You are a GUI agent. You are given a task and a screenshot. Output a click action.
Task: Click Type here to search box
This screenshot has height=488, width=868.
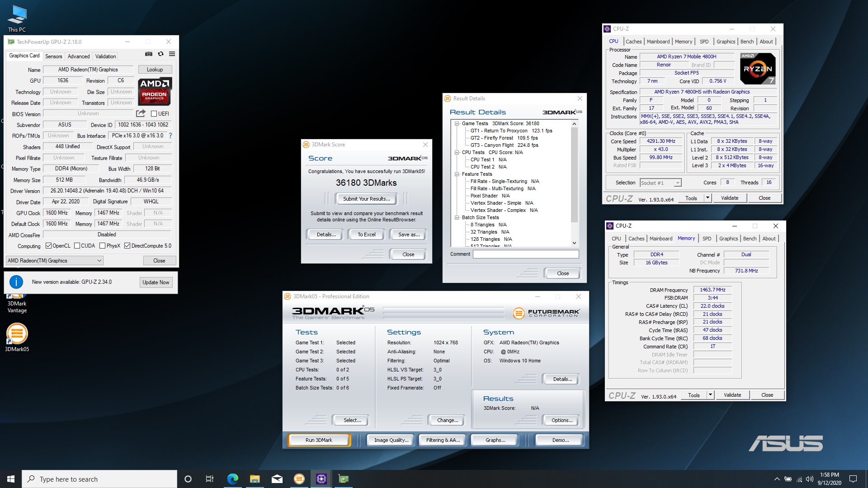[x=99, y=479]
